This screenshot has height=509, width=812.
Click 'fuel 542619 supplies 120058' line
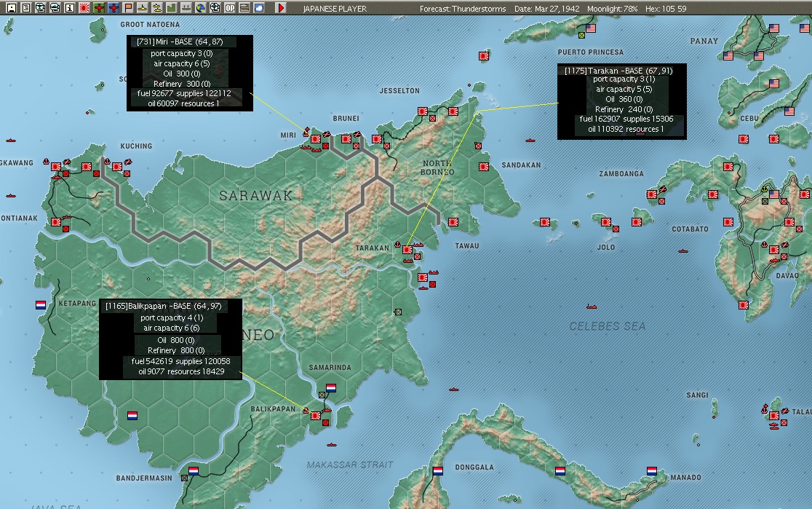pos(180,361)
